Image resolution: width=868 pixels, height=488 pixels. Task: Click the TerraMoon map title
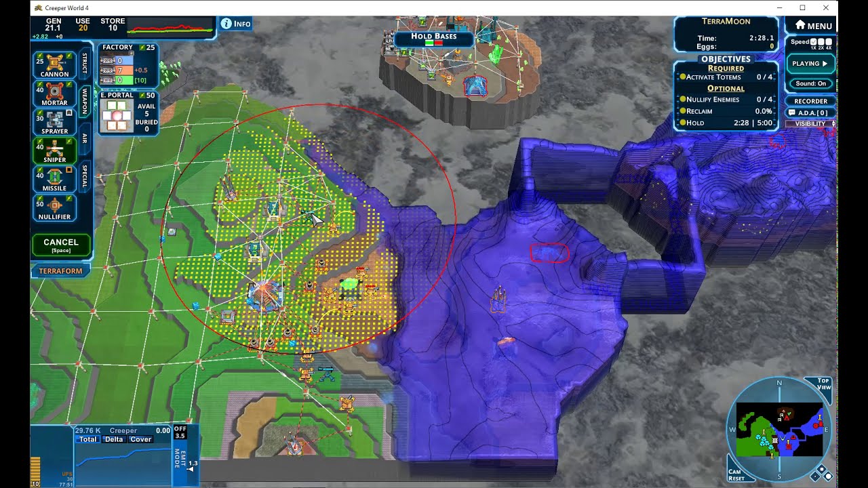pyautogui.click(x=726, y=22)
